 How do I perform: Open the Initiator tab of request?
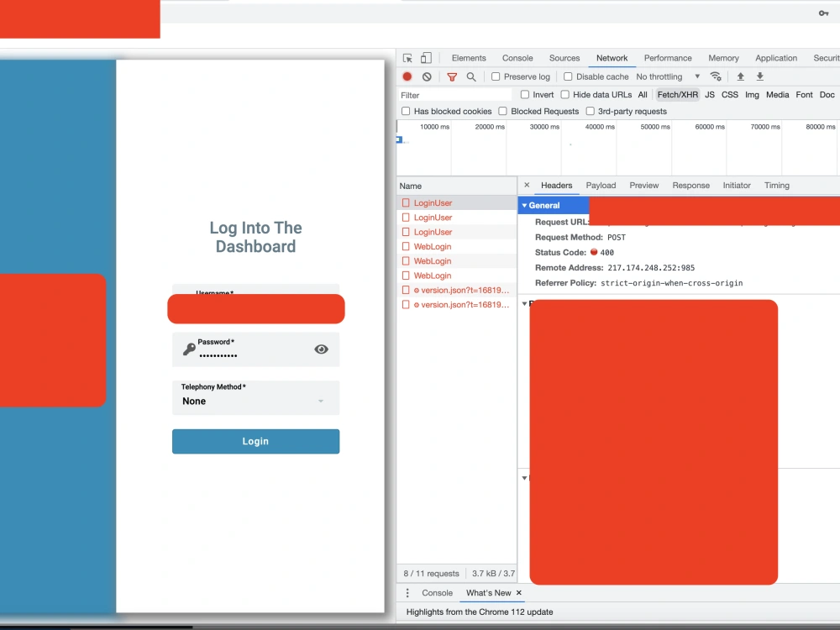pos(737,185)
